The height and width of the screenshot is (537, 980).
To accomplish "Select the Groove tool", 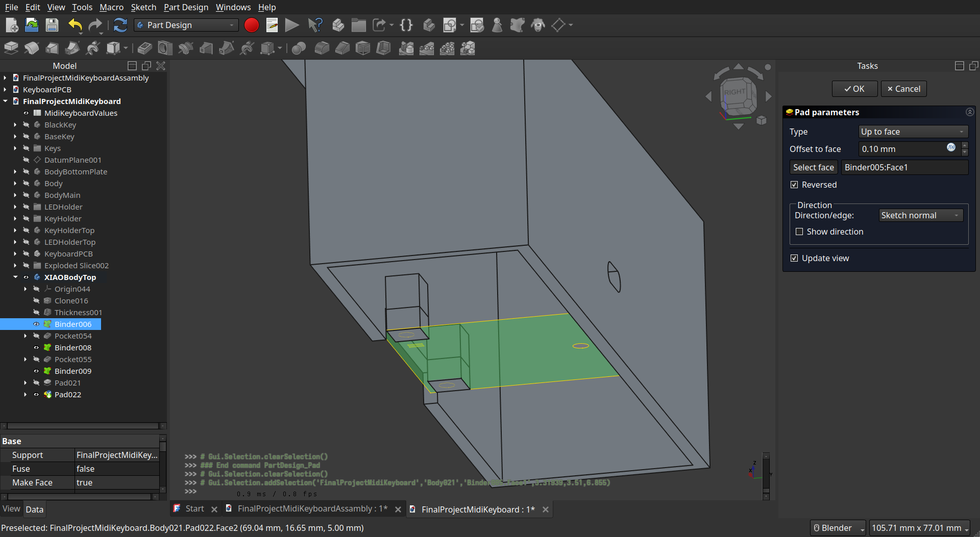I will click(186, 48).
